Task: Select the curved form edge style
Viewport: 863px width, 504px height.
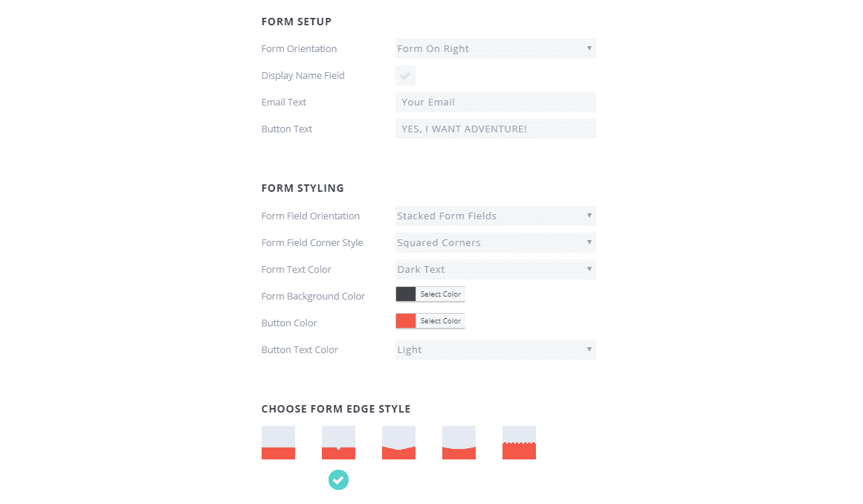Action: tap(459, 442)
